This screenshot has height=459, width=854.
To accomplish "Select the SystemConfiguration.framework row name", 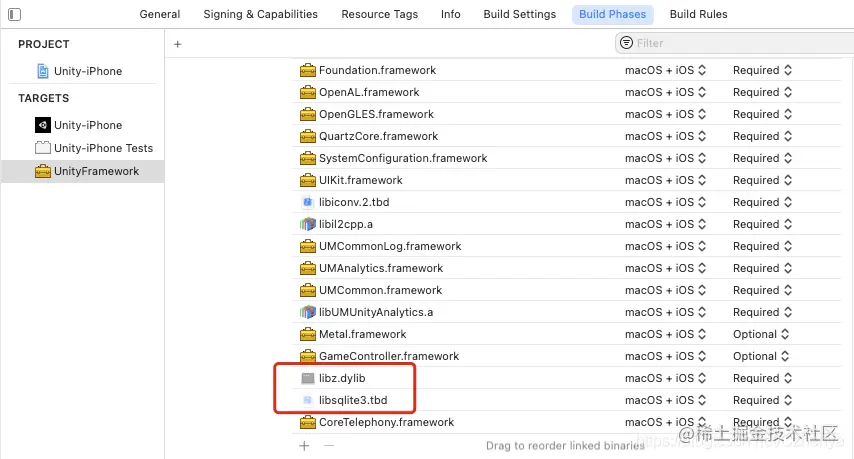I will (x=403, y=158).
